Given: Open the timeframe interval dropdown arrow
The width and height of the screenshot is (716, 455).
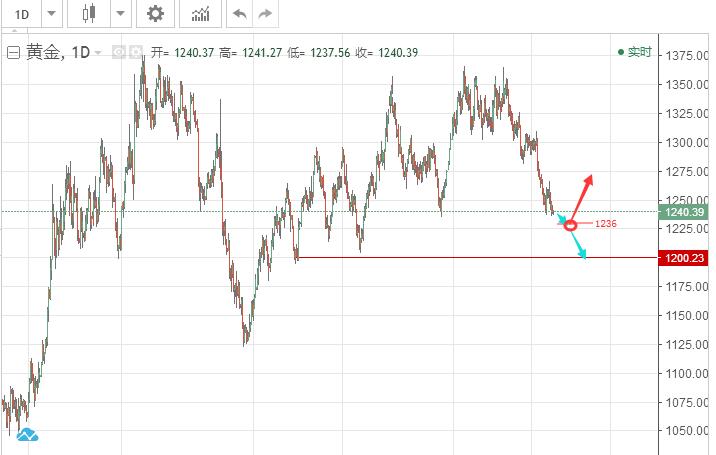Looking at the screenshot, I should [52, 14].
